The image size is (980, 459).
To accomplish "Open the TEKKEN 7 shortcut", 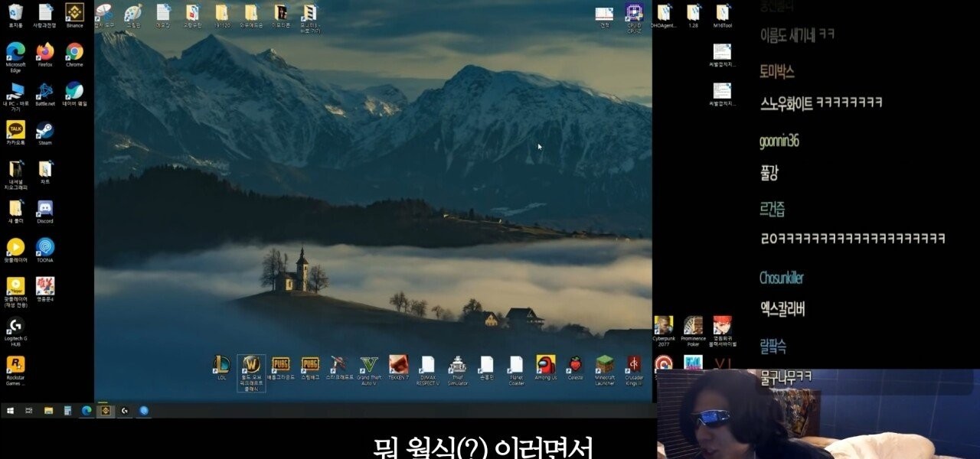I will [398, 365].
